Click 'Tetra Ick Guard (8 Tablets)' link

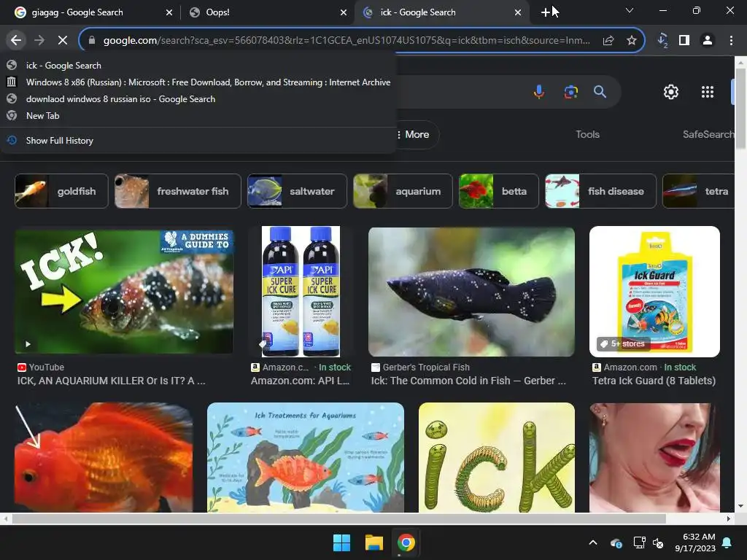pos(654,381)
